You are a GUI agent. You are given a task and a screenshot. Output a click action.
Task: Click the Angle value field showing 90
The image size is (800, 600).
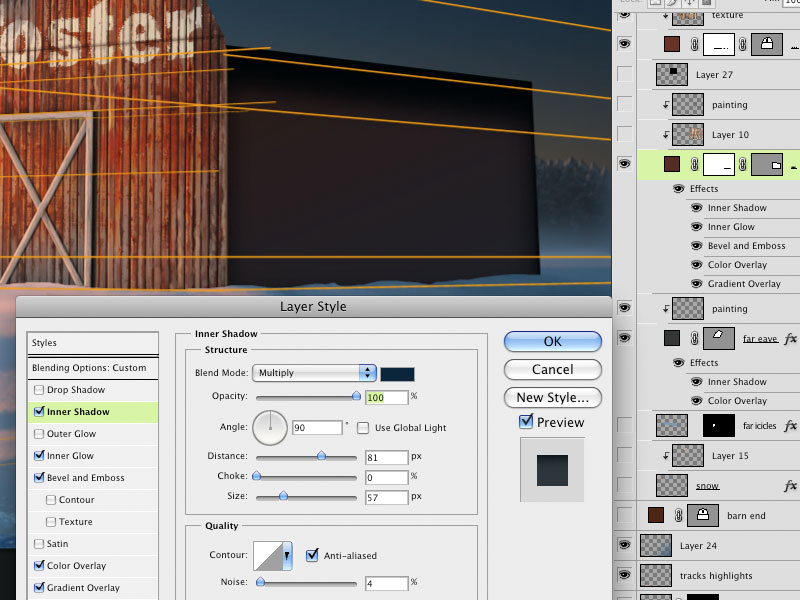click(x=317, y=428)
